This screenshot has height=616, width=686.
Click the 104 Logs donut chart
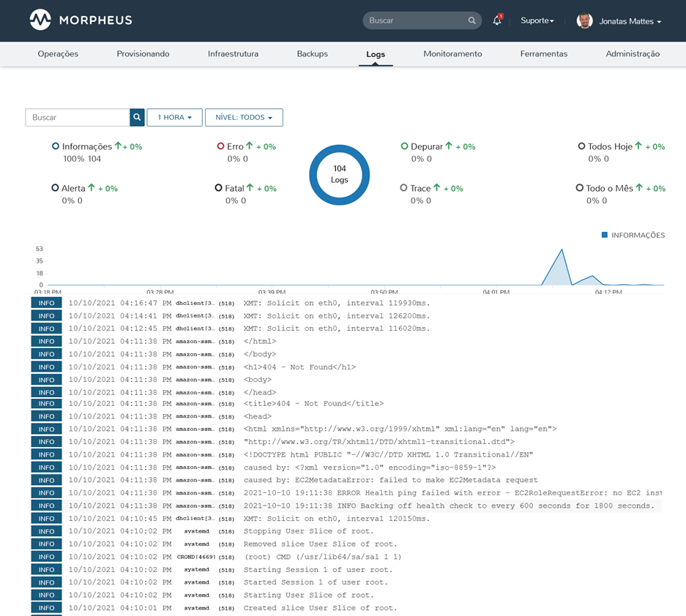pos(340,174)
